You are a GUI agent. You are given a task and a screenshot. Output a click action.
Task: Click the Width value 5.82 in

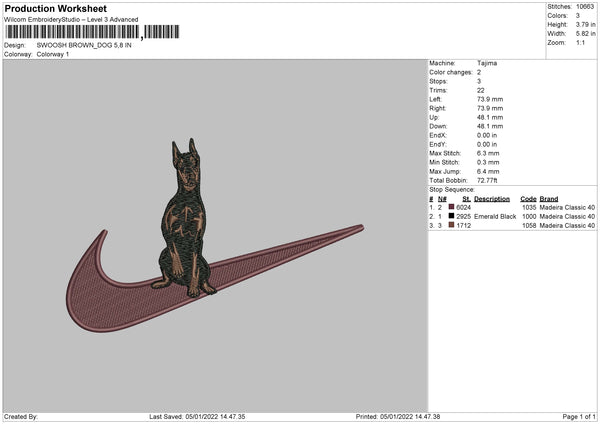pos(585,34)
